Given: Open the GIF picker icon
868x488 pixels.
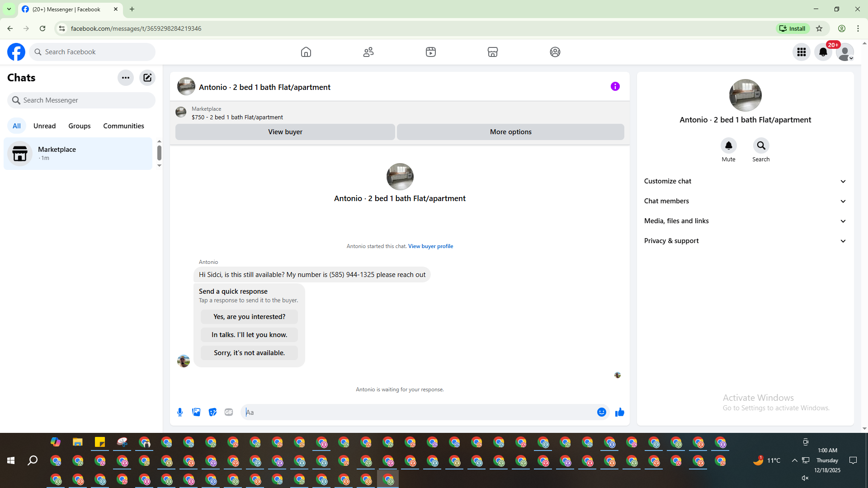Looking at the screenshot, I should (x=229, y=412).
